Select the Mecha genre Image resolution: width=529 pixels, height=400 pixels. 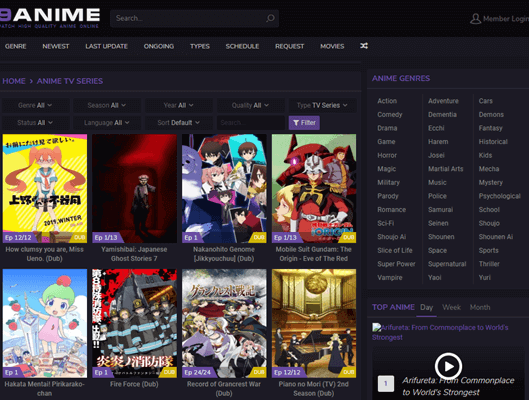[489, 169]
